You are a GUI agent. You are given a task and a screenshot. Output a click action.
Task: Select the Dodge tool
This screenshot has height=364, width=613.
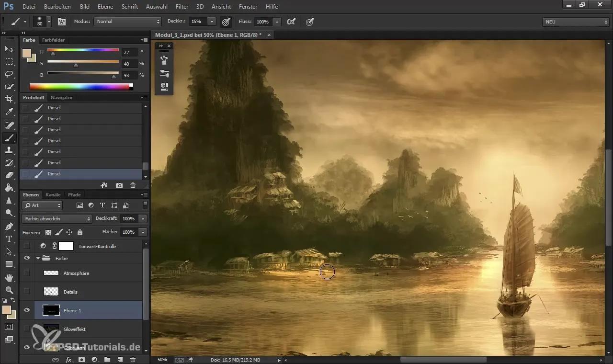click(x=9, y=213)
